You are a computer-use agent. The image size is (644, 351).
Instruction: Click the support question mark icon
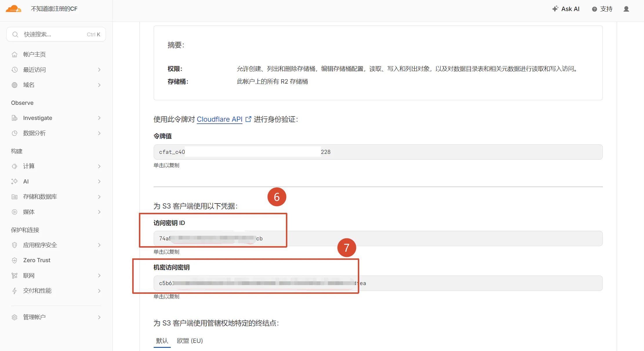[594, 9]
